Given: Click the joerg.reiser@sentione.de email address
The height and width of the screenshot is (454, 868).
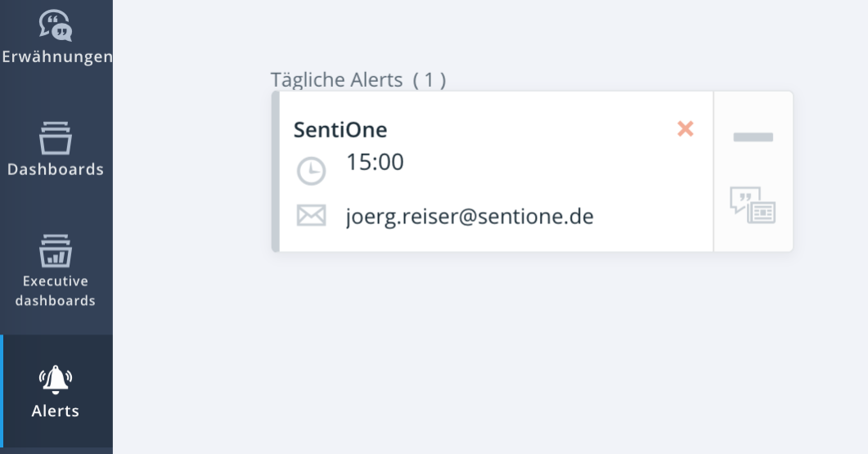Looking at the screenshot, I should tap(470, 216).
